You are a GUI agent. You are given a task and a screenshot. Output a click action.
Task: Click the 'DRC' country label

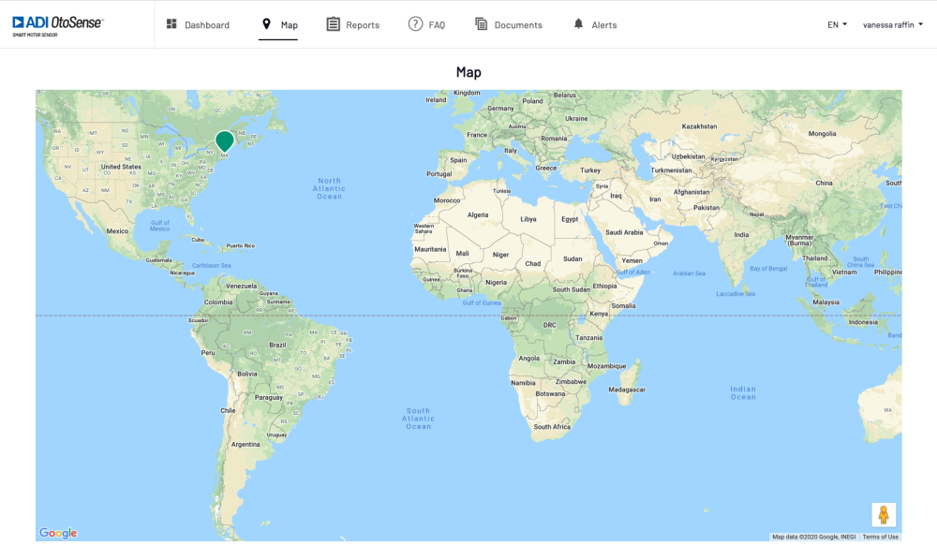click(x=549, y=325)
